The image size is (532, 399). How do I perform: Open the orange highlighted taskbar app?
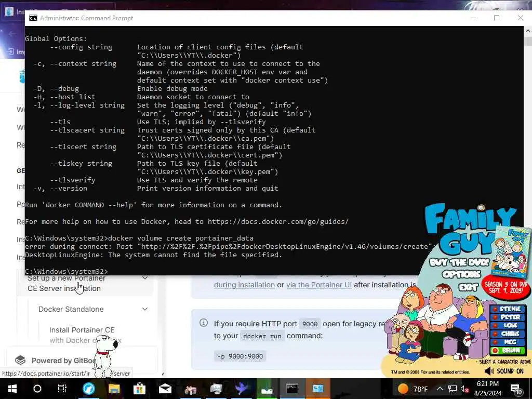(318, 389)
